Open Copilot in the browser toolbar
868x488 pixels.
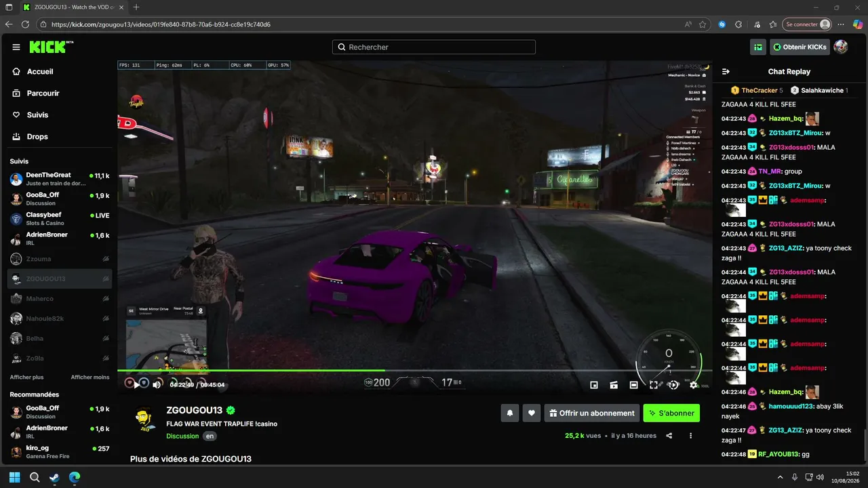[858, 24]
